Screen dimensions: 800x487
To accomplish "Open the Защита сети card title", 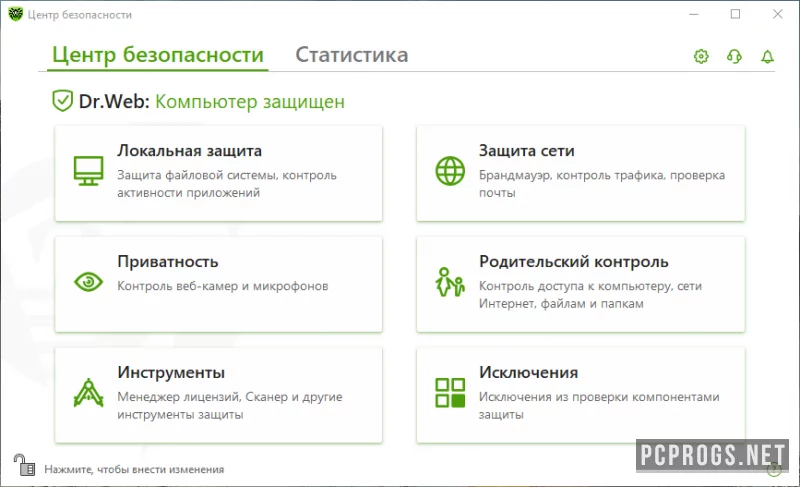I will point(527,150).
